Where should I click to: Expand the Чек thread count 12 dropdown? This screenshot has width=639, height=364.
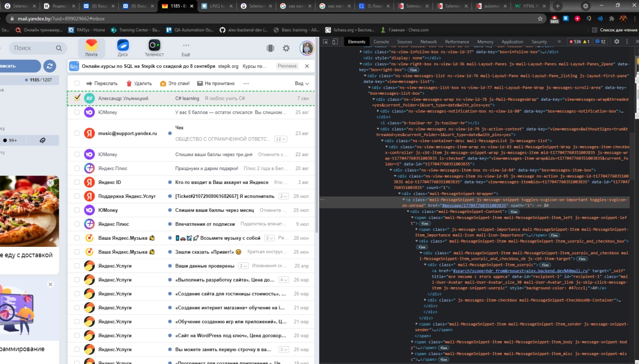(x=281, y=139)
